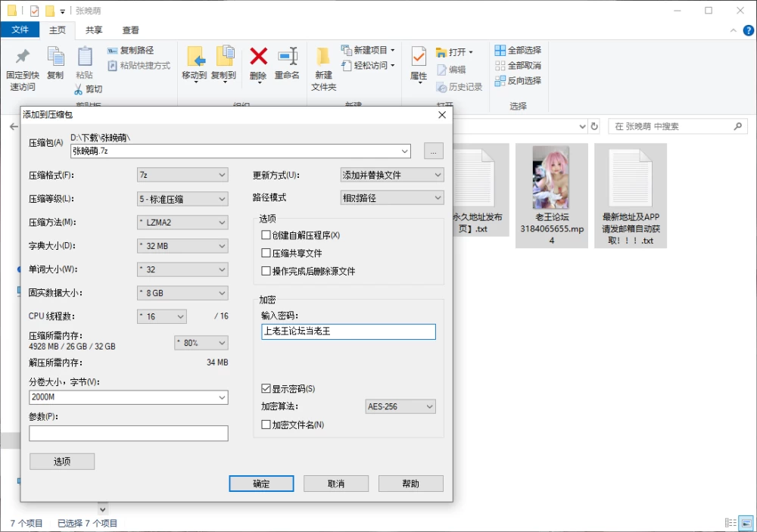The height and width of the screenshot is (532, 757).
Task: Open the File (文件) tab
Action: pos(20,30)
